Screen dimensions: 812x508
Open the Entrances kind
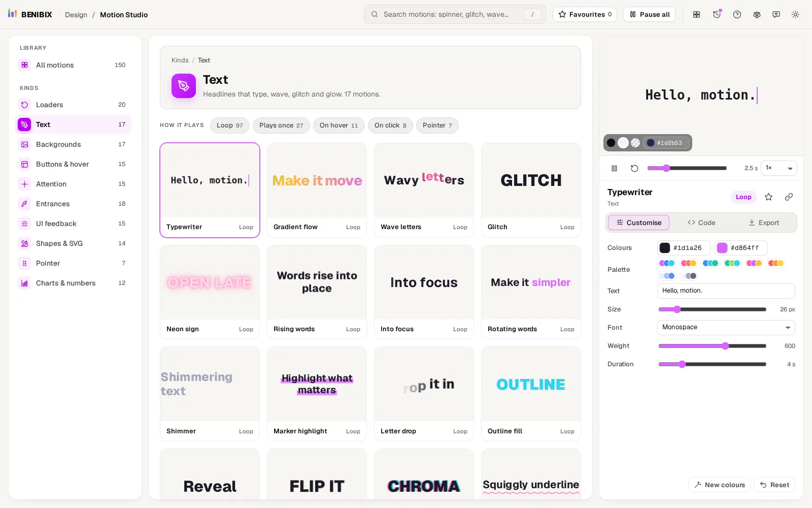click(x=74, y=204)
